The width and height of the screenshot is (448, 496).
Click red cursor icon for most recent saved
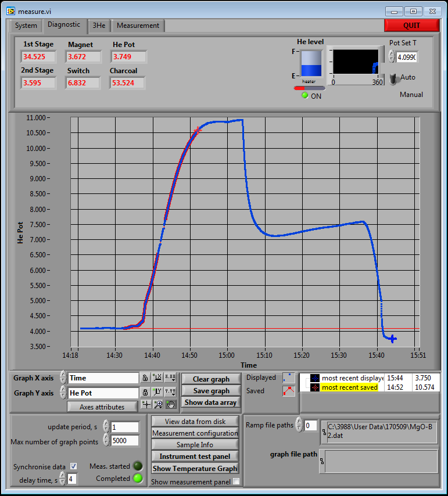(315, 387)
